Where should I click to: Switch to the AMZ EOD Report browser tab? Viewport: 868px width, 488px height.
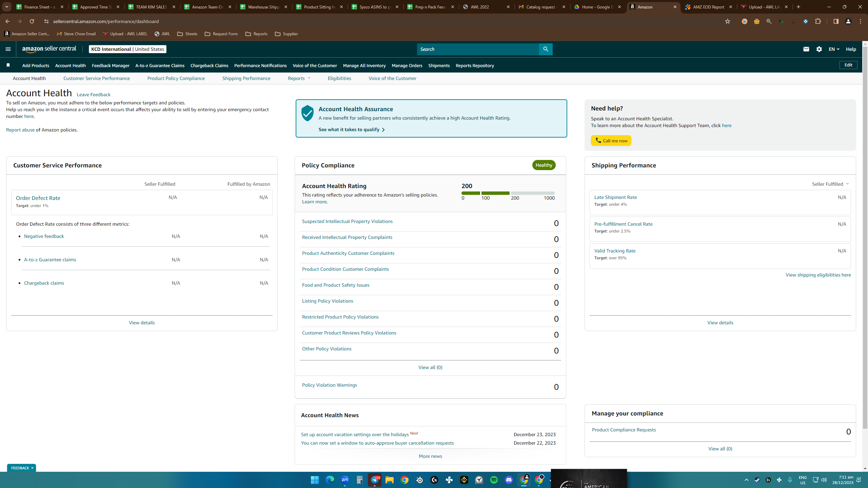pyautogui.click(x=709, y=7)
